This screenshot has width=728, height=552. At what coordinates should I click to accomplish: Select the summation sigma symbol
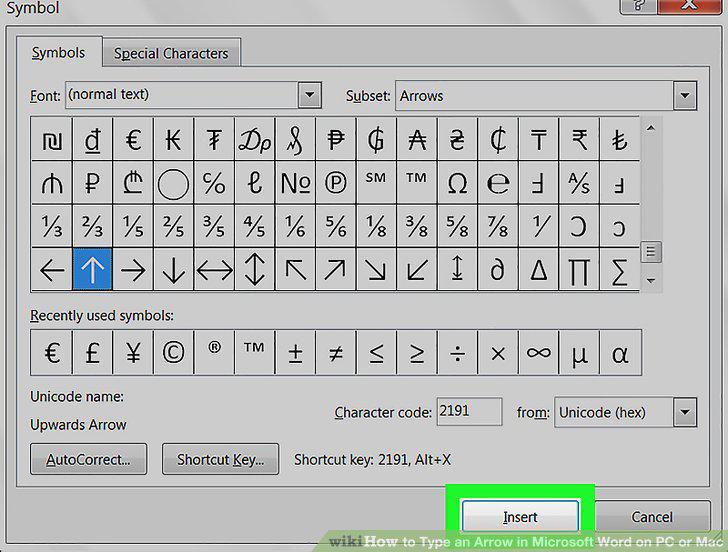619,270
